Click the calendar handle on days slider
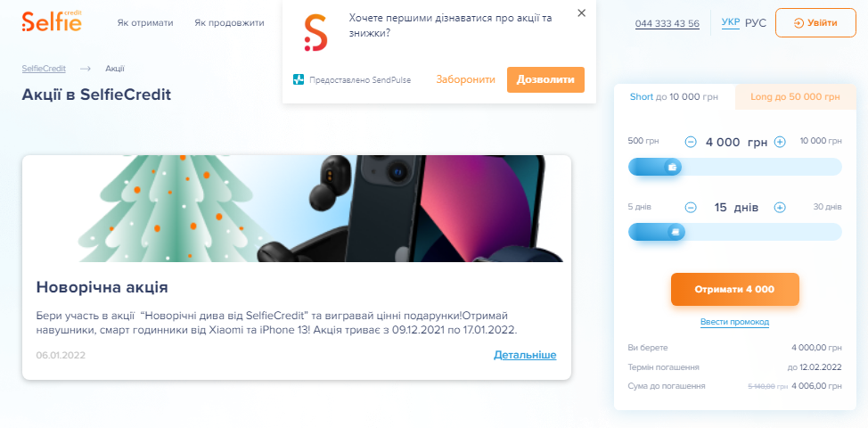 point(675,232)
